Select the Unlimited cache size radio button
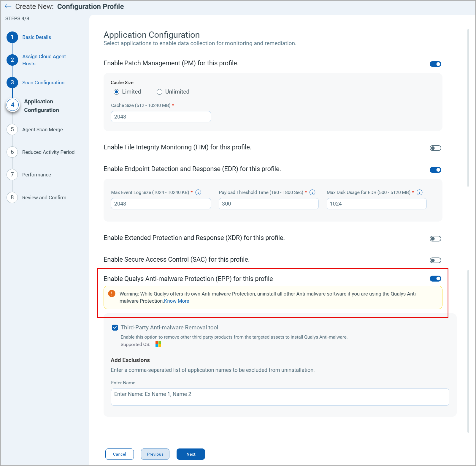 pos(159,92)
